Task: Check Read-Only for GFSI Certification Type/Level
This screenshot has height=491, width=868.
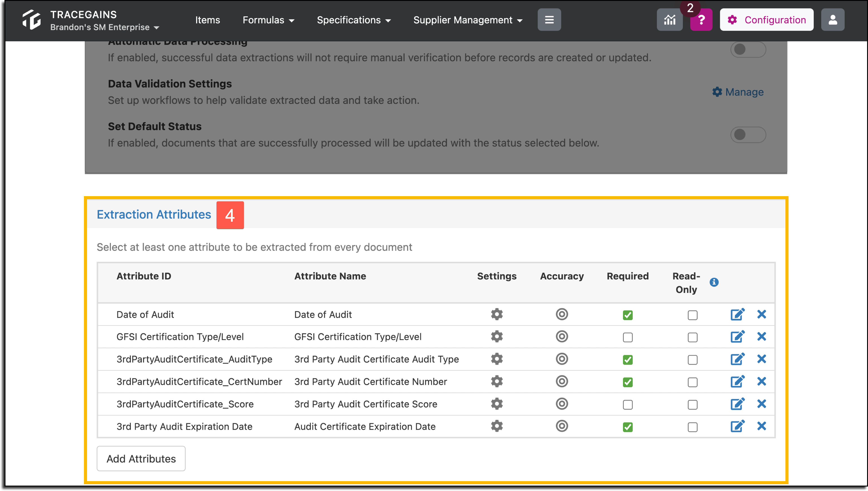Action: tap(692, 337)
